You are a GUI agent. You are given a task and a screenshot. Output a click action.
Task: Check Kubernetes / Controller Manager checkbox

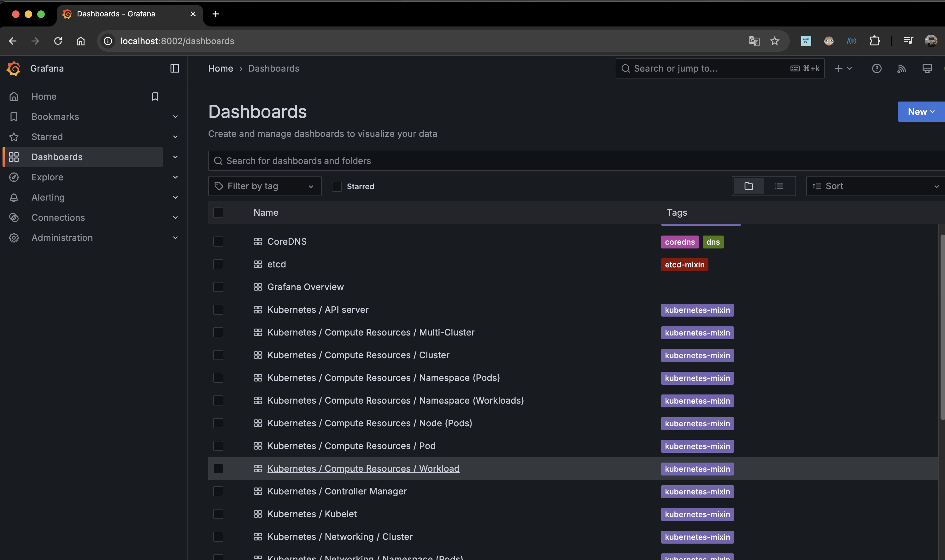(218, 491)
